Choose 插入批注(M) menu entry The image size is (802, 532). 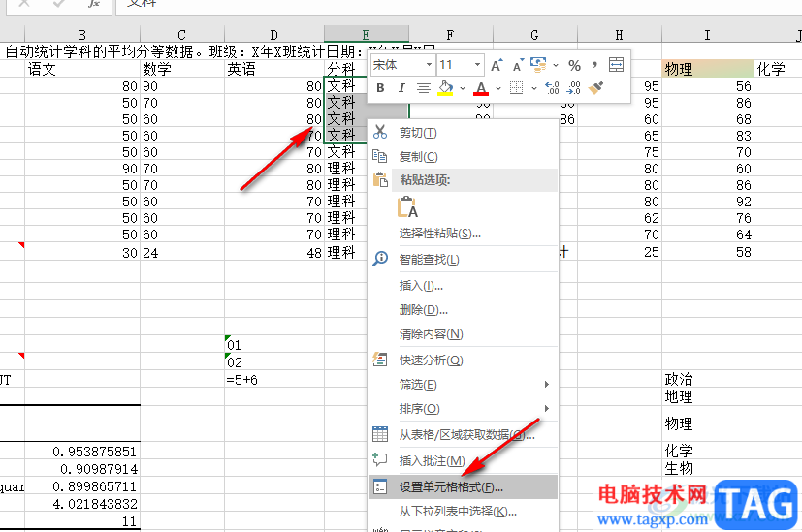(463, 461)
